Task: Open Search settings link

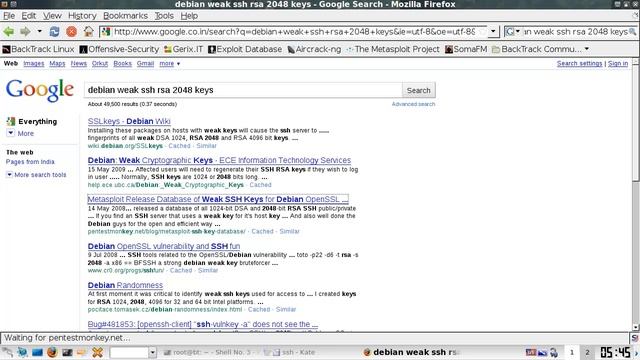Action: 579,63
